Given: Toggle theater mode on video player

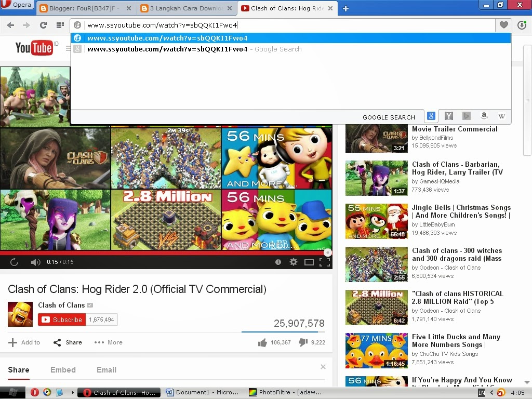Looking at the screenshot, I should tap(309, 262).
